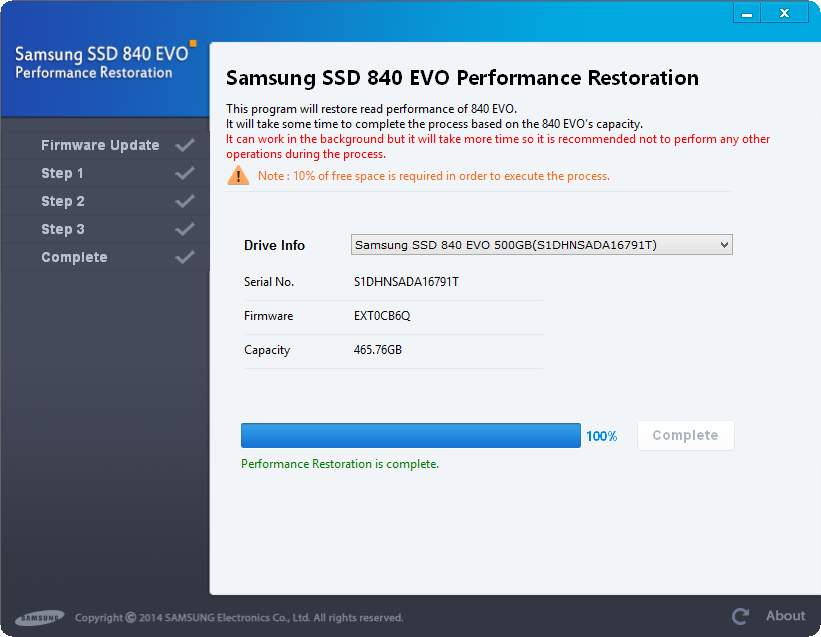821x637 pixels.
Task: Select Step 1 in the sidebar
Action: pos(62,173)
